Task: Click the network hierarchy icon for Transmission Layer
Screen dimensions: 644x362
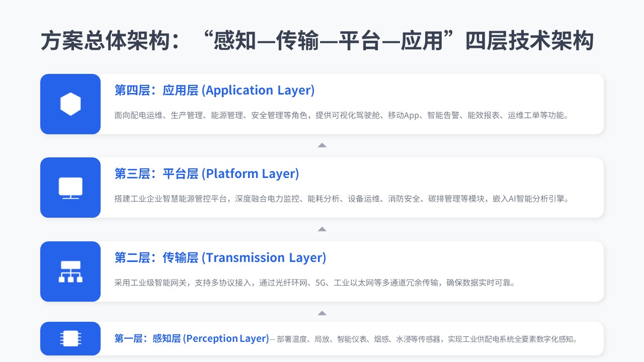Action: click(x=70, y=271)
